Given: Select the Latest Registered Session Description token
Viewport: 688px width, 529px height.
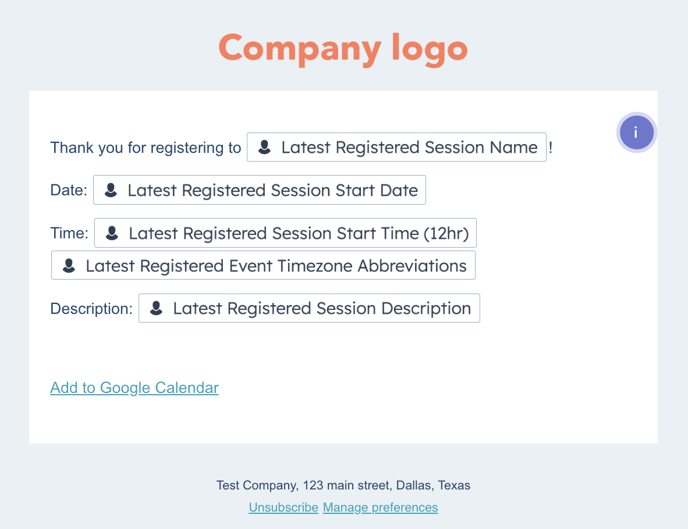Looking at the screenshot, I should [x=321, y=308].
